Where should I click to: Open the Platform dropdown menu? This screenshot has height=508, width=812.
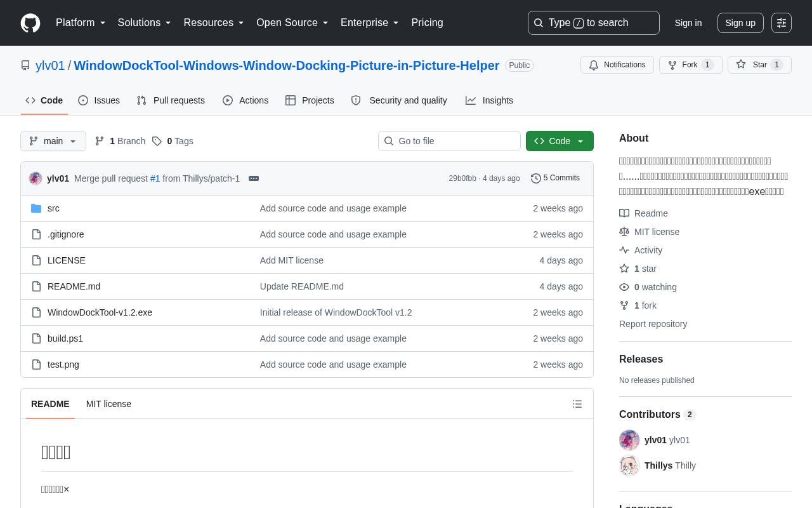coord(81,23)
